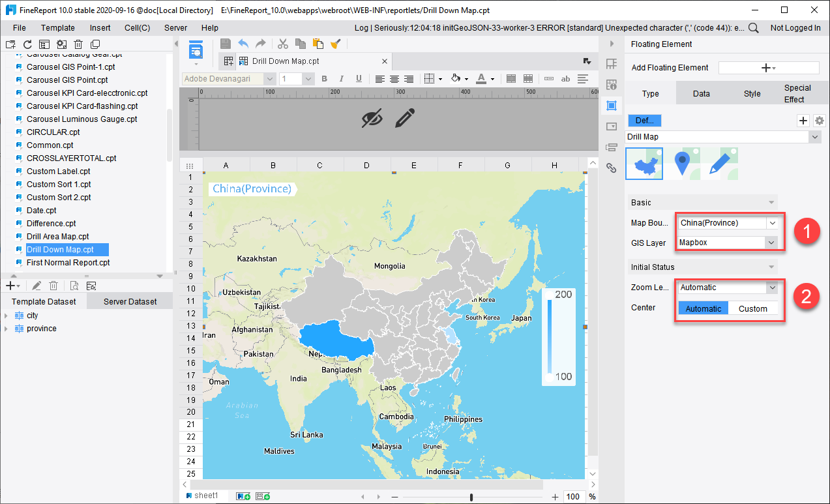830x504 pixels.
Task: Open the Hyperlink panel via chain icon
Action: [x=612, y=168]
